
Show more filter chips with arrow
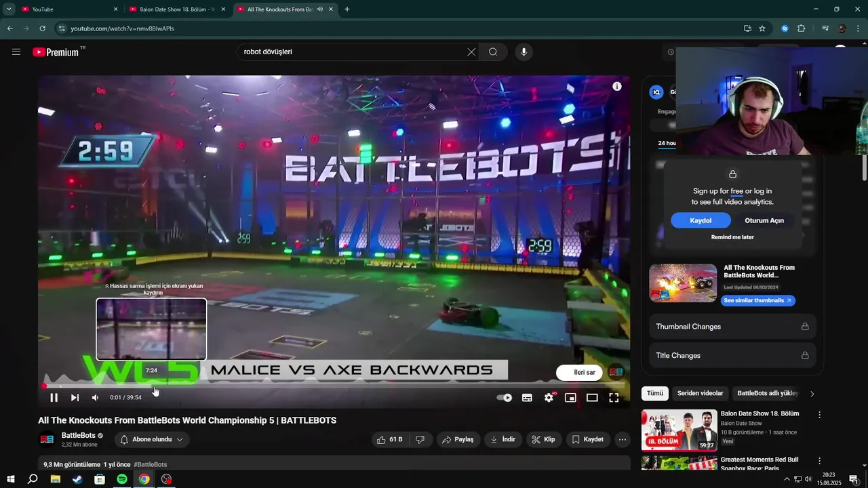pos(812,393)
